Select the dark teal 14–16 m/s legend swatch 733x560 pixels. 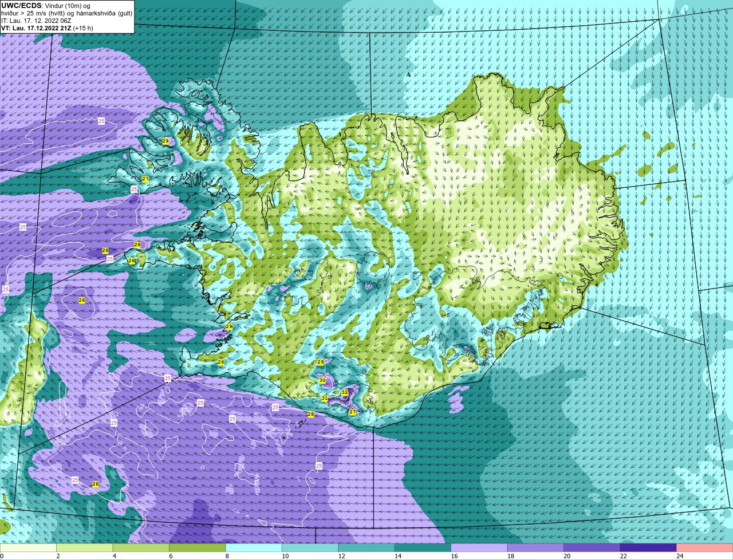coord(423,548)
